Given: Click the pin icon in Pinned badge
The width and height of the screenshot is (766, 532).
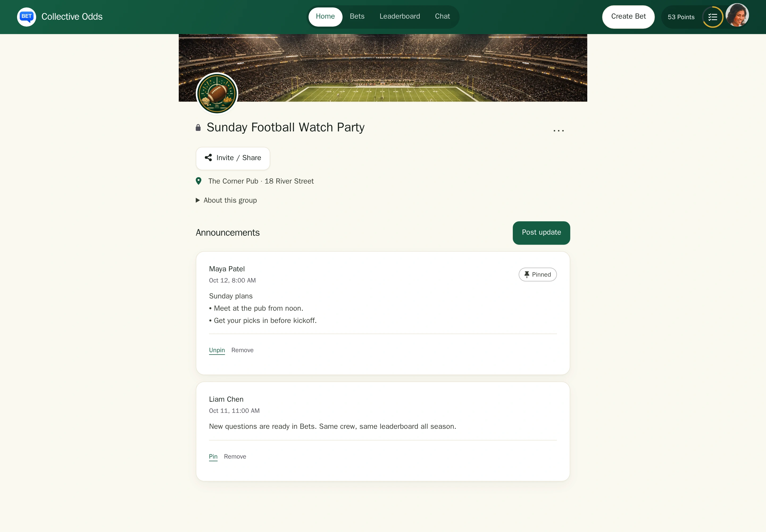Looking at the screenshot, I should click(527, 275).
